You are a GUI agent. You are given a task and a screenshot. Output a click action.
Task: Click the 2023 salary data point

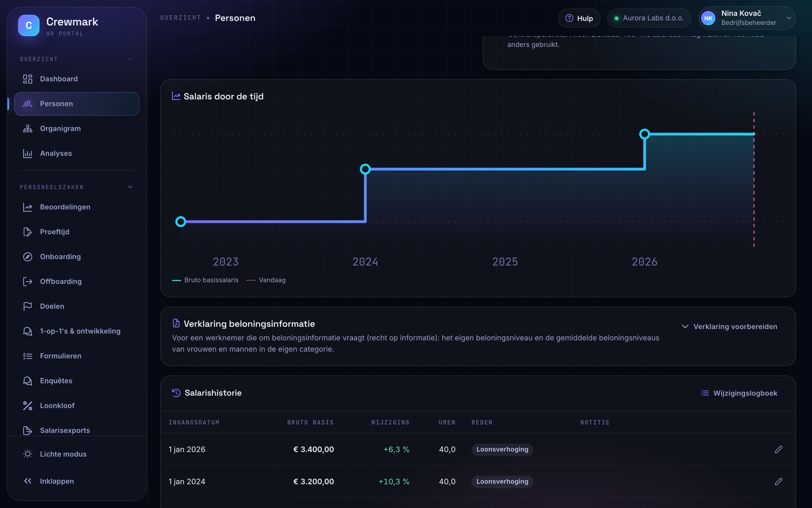tap(181, 221)
